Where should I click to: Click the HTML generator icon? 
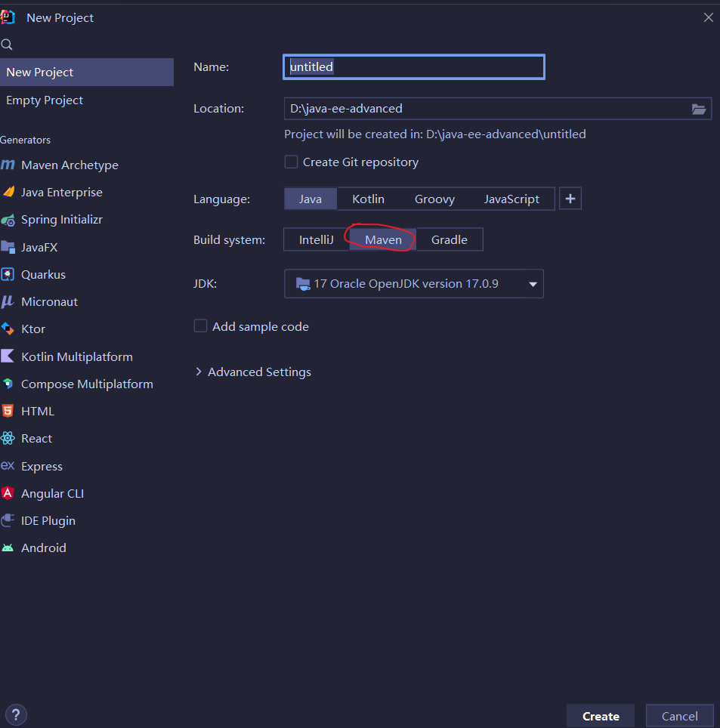8,411
